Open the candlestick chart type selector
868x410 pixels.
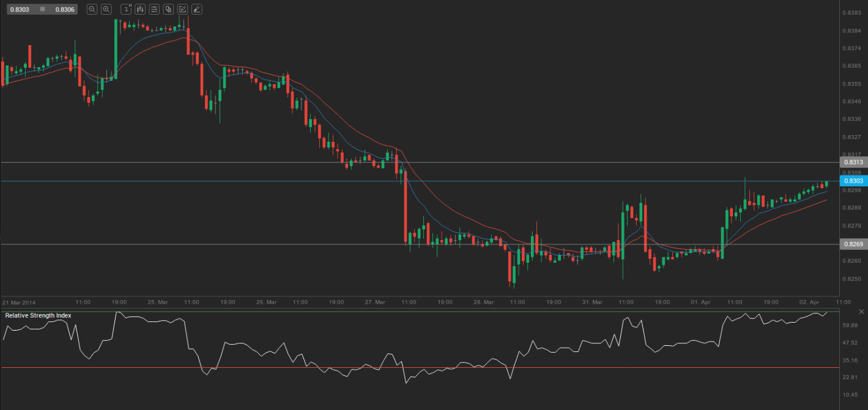pyautogui.click(x=141, y=9)
